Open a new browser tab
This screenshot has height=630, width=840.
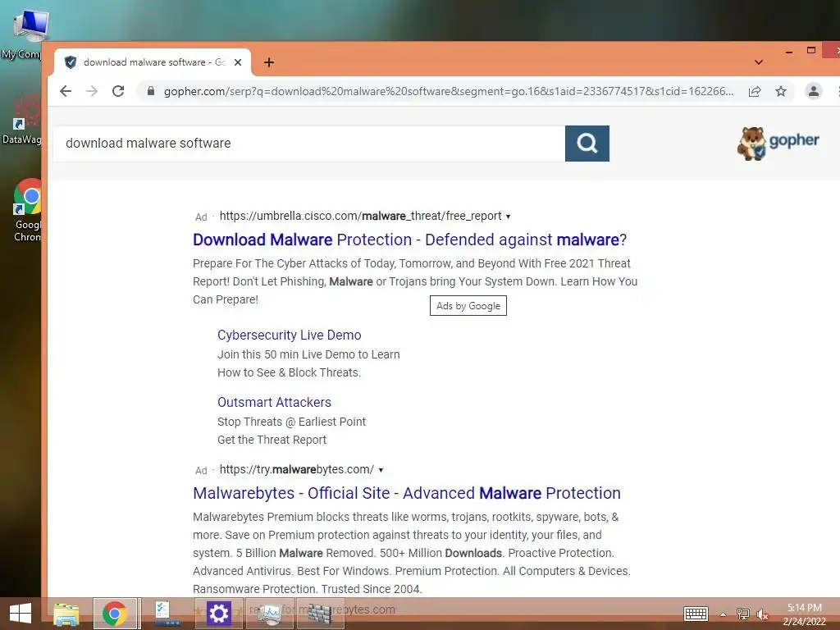coord(269,62)
